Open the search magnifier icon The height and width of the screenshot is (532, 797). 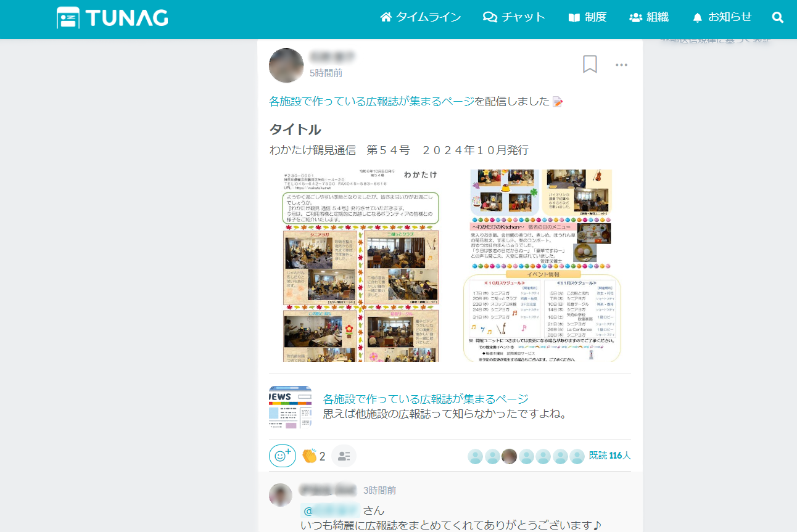pyautogui.click(x=778, y=17)
